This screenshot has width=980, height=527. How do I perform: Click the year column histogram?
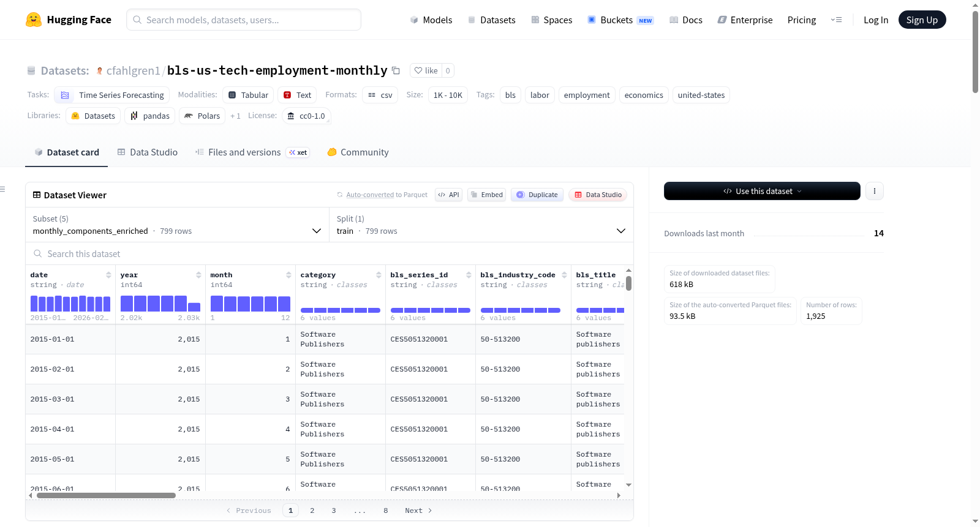click(160, 304)
